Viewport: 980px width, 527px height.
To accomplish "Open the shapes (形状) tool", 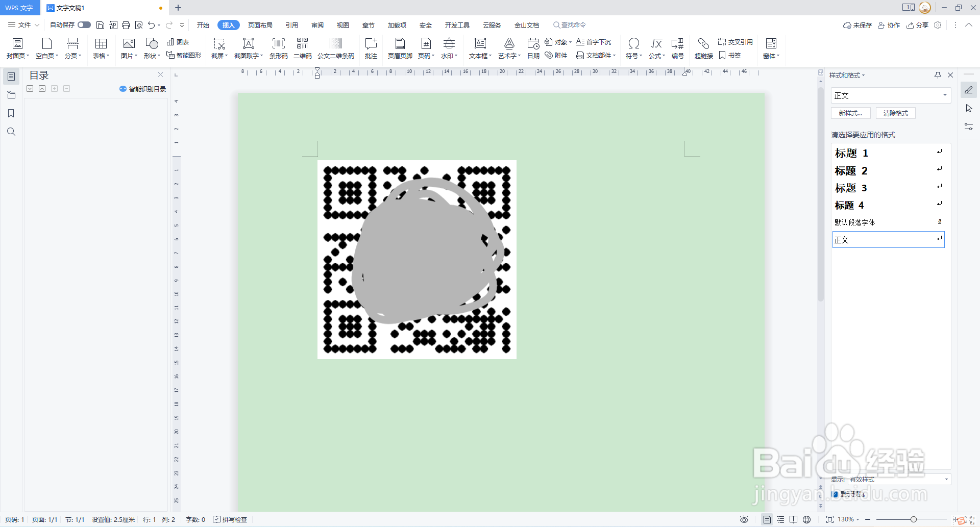I will tap(152, 48).
